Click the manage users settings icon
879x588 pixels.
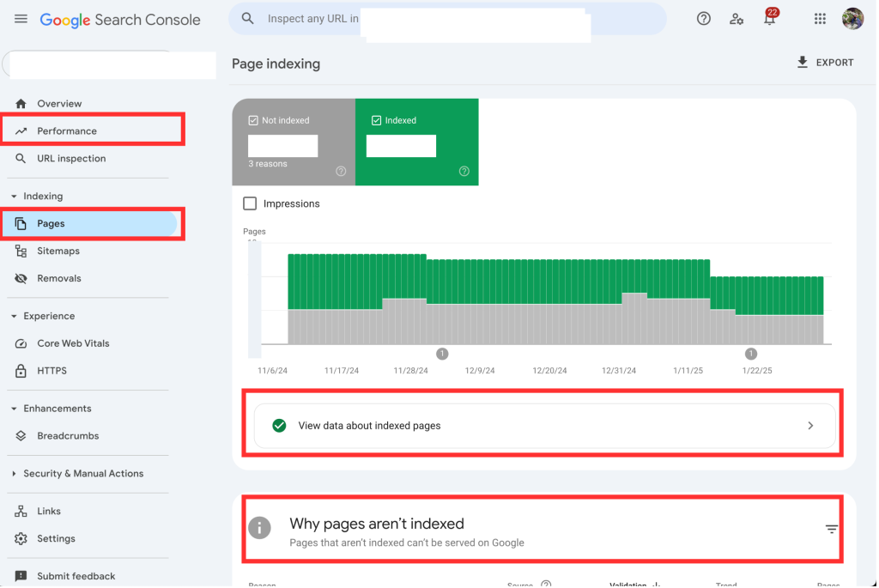coord(737,19)
